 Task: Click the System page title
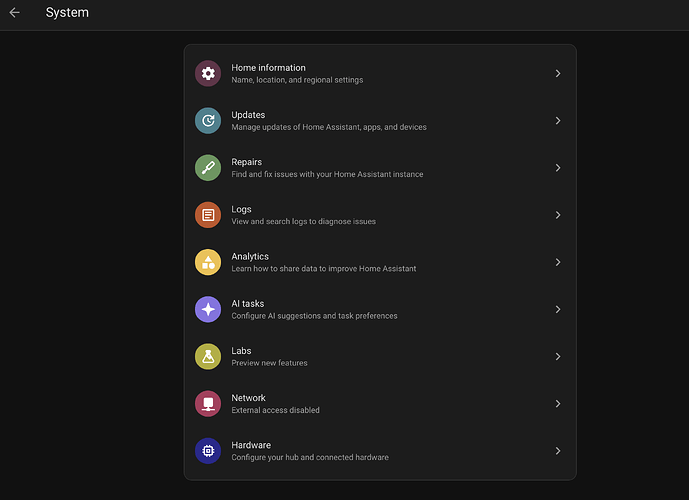pos(67,12)
